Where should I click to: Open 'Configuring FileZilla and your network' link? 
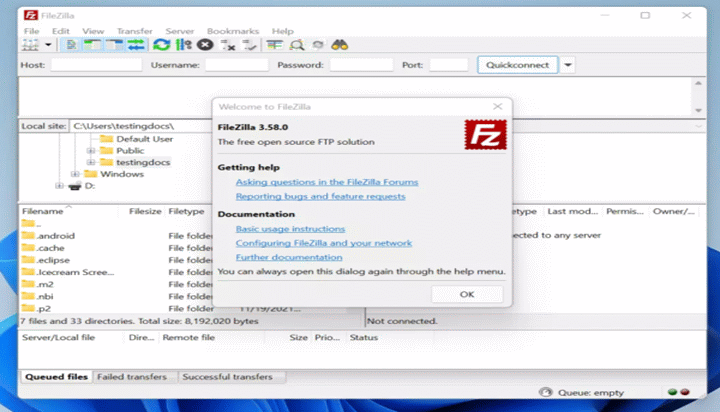pos(324,243)
